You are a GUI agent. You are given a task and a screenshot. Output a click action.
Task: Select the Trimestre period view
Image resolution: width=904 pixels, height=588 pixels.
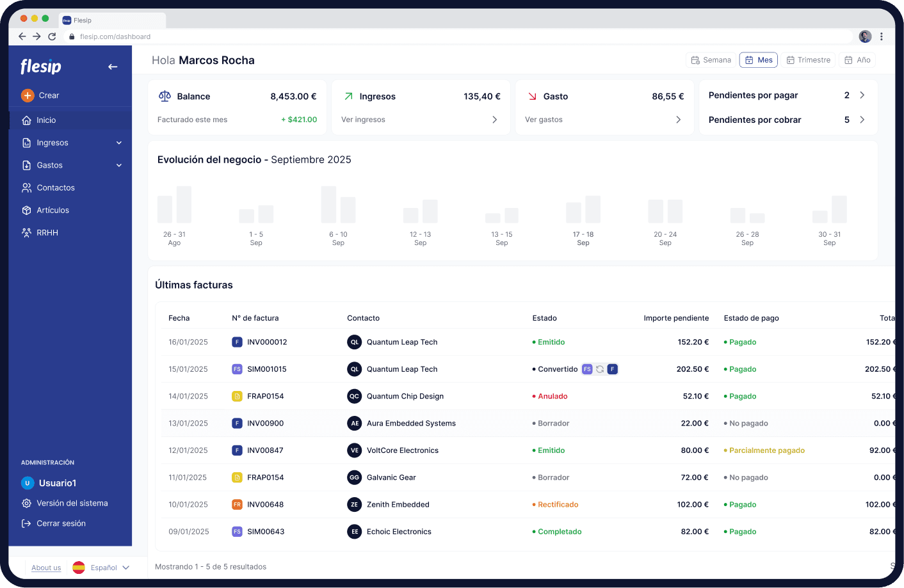[x=808, y=60]
